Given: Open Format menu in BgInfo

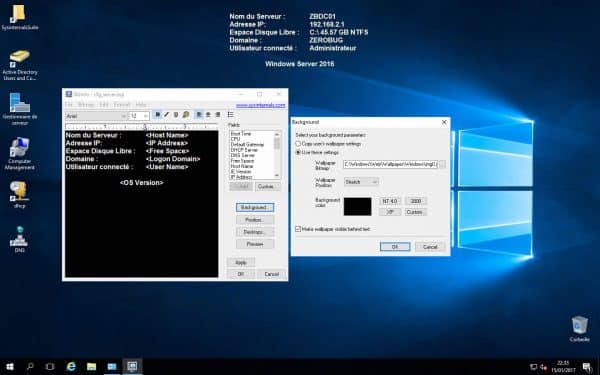Looking at the screenshot, I should pyautogui.click(x=122, y=104).
